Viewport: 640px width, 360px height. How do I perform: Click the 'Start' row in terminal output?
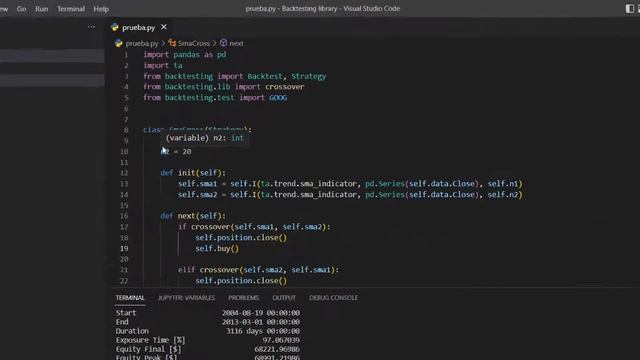coord(207,313)
